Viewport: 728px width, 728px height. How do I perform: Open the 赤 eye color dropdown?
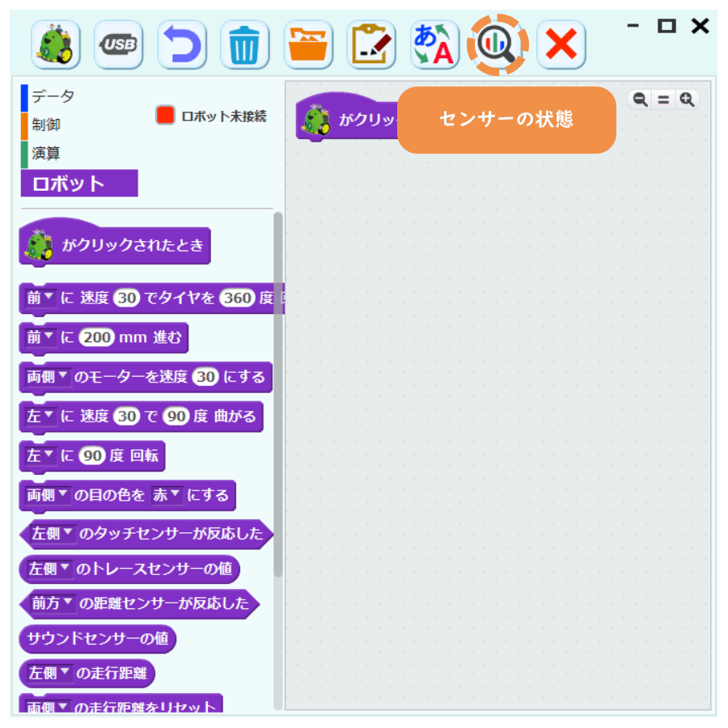point(167,495)
